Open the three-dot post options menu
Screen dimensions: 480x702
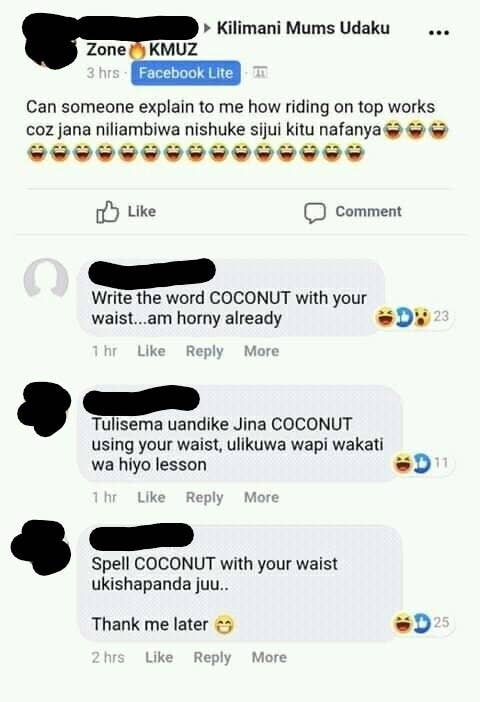pyautogui.click(x=438, y=33)
